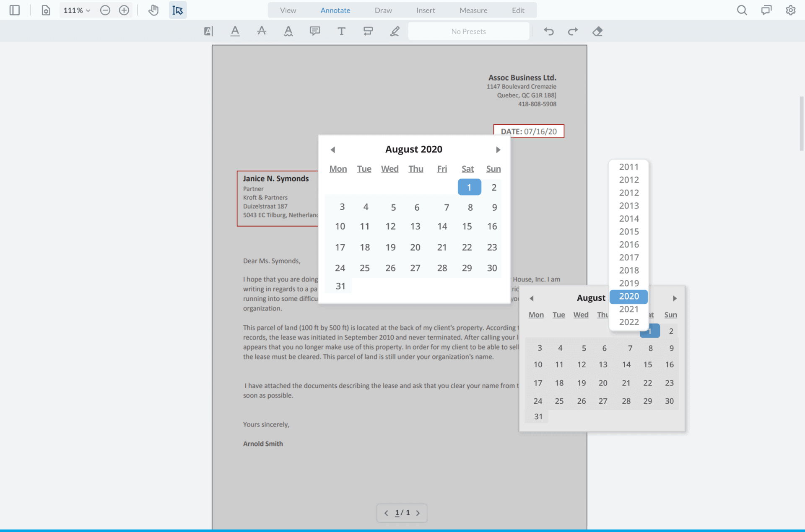Screen dimensions: 805x532
Task: Go to the previous page arrow
Action: [386, 513]
